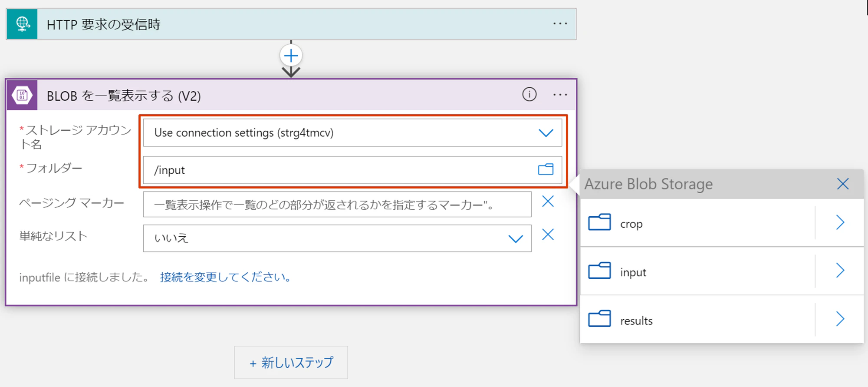868x387 pixels.
Task: Close the Azure Blob Storage picker
Action: pyautogui.click(x=842, y=184)
